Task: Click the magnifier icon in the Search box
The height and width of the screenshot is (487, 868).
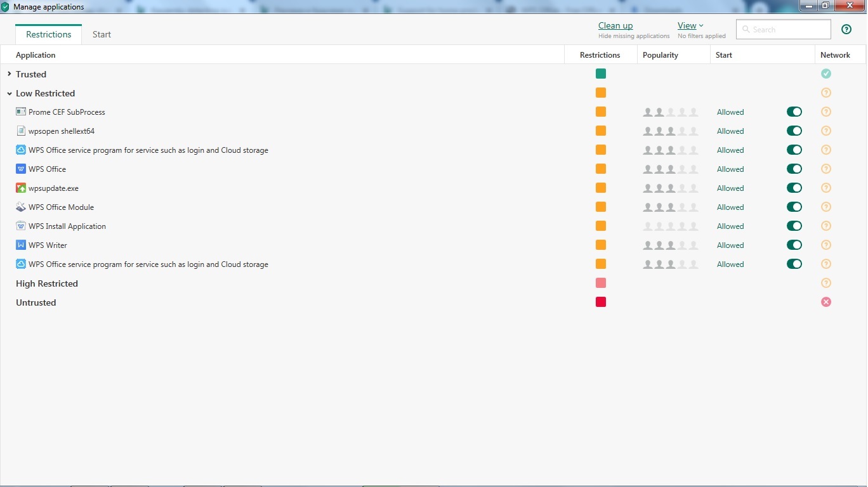Action: 746,30
